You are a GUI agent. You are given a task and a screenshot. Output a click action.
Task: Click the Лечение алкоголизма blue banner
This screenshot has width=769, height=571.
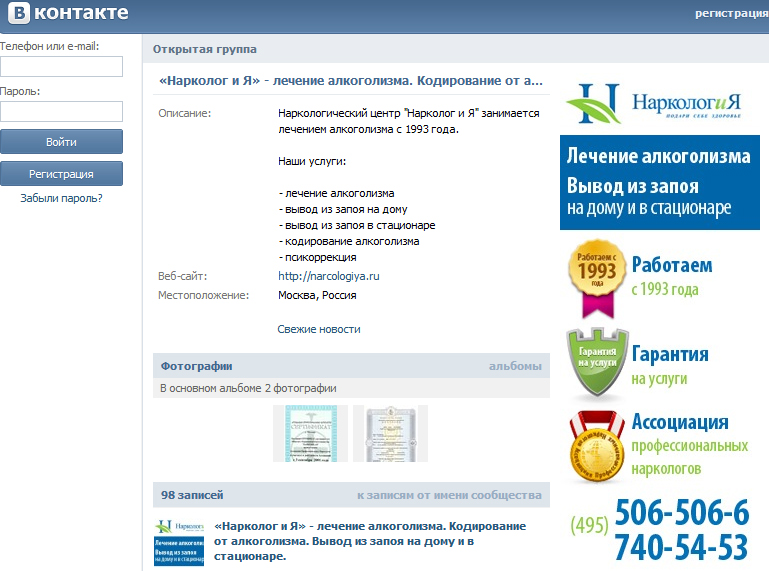tap(660, 182)
